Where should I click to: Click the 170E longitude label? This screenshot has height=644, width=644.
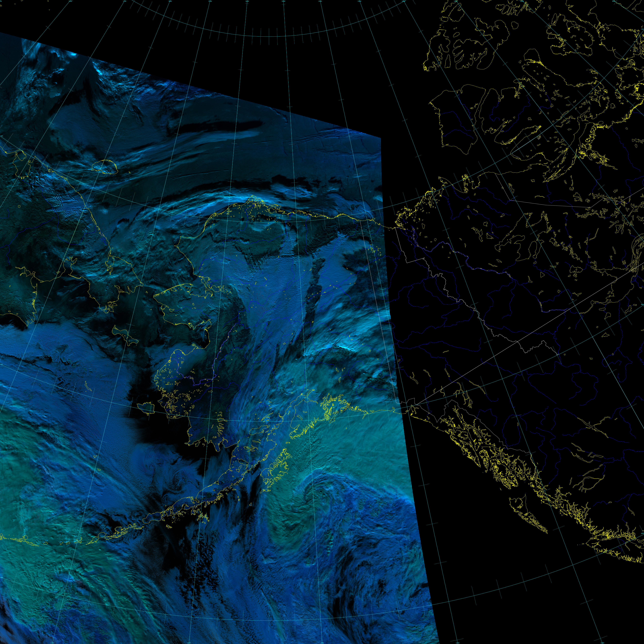[x=125, y=1]
